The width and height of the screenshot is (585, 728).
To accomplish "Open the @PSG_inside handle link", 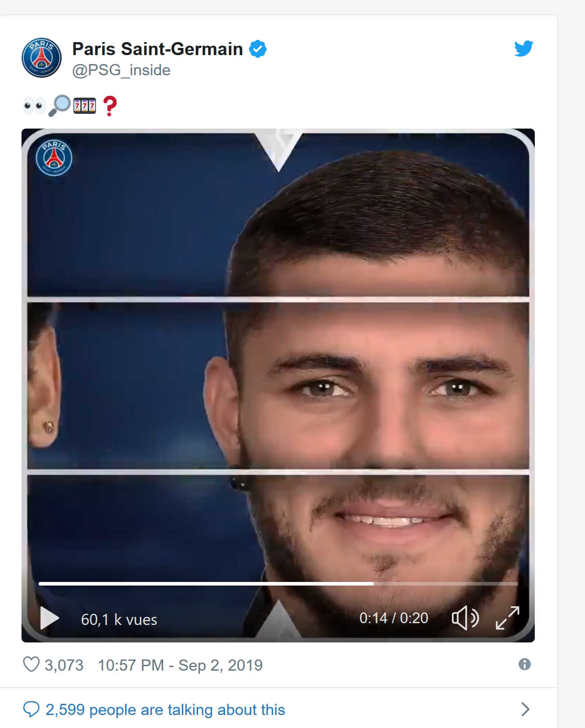I will [121, 70].
